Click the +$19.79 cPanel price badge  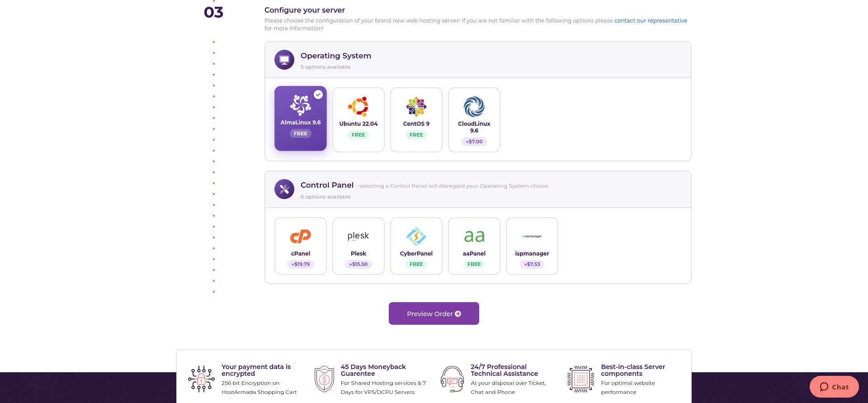click(x=301, y=264)
